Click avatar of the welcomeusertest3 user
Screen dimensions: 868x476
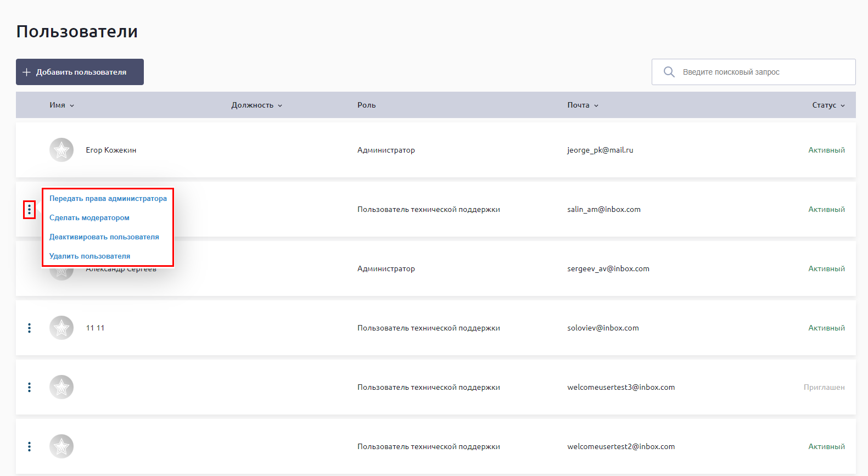pyautogui.click(x=61, y=387)
